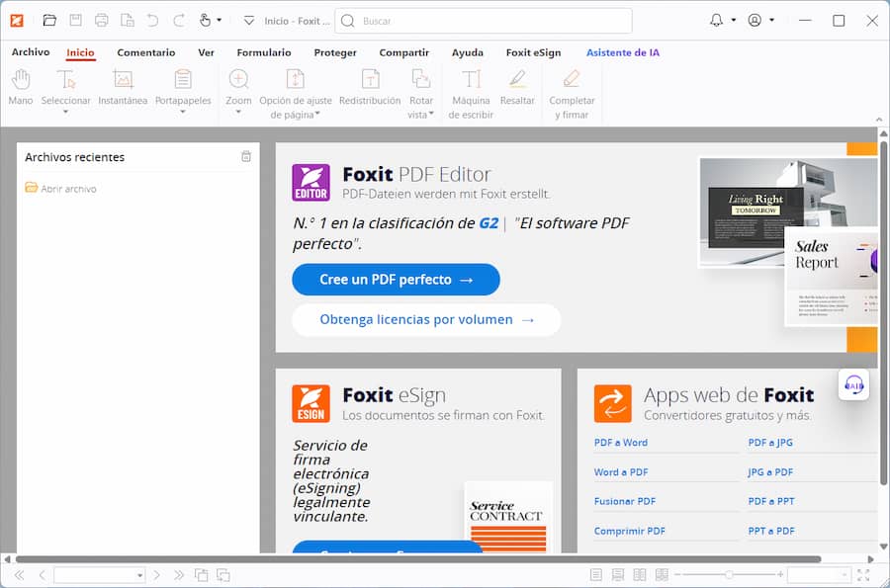
Task: Click the Service Contract thumbnail
Action: [508, 517]
